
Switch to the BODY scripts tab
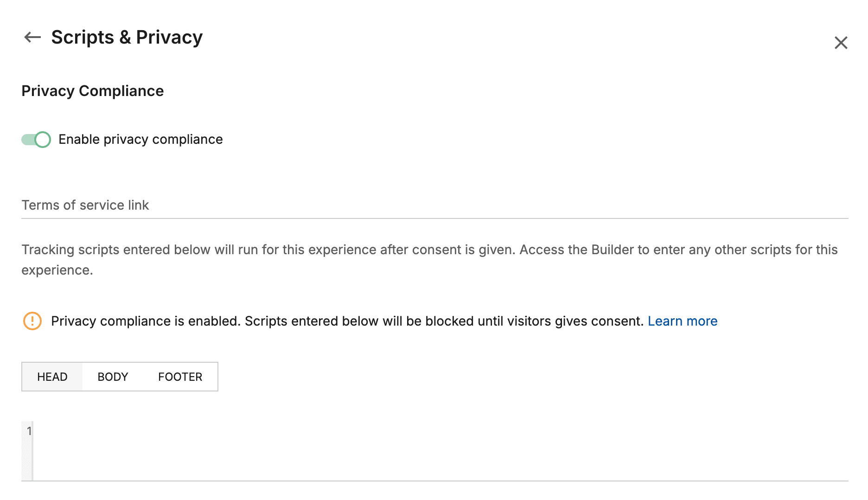tap(112, 377)
